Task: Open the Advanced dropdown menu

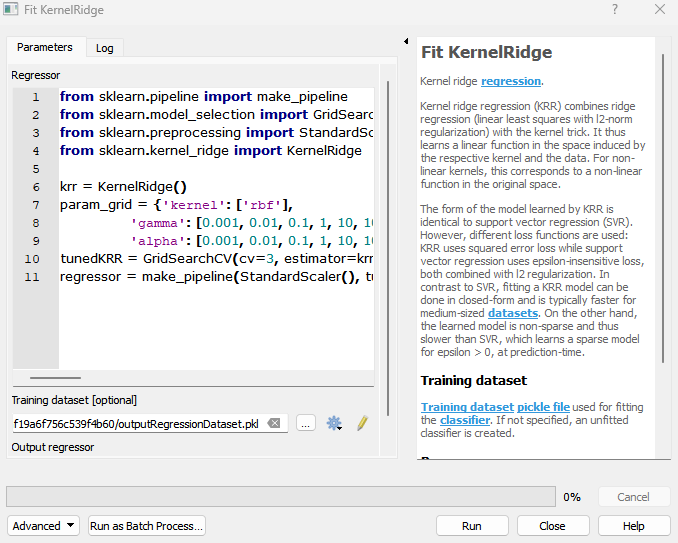Action: click(43, 526)
